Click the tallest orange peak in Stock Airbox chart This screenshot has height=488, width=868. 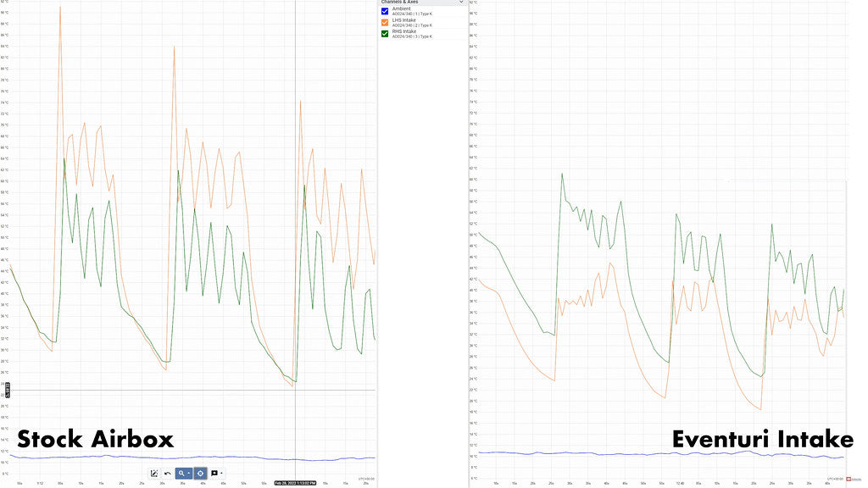[60, 7]
